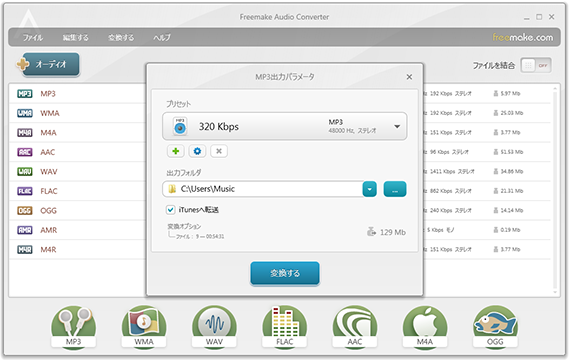Open the output folder history dropdown arrow
This screenshot has height=360, width=570.
point(369,189)
